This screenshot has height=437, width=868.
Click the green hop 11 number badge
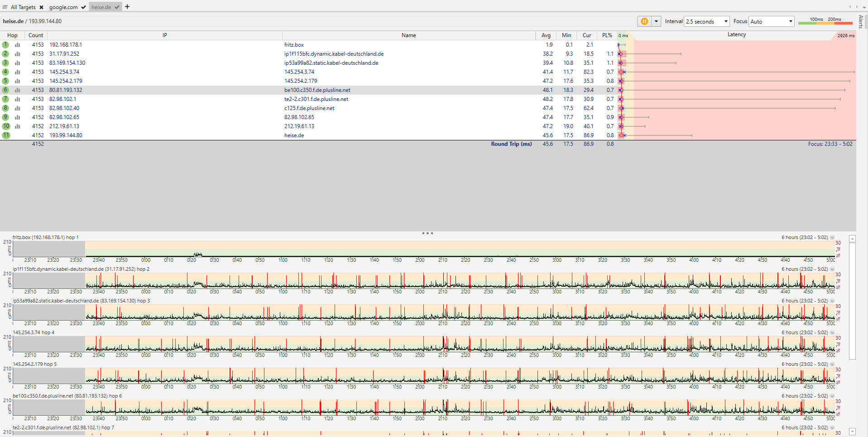[x=6, y=135]
